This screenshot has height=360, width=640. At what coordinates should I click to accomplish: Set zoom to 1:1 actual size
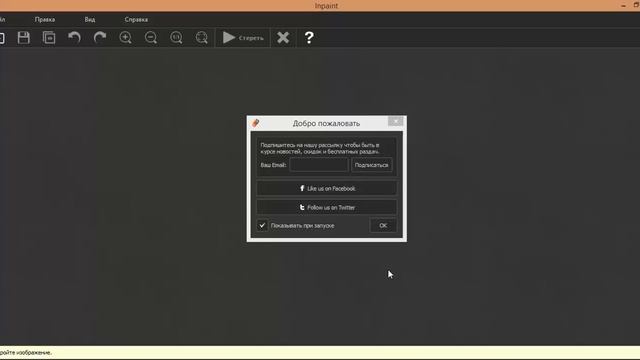[176, 38]
